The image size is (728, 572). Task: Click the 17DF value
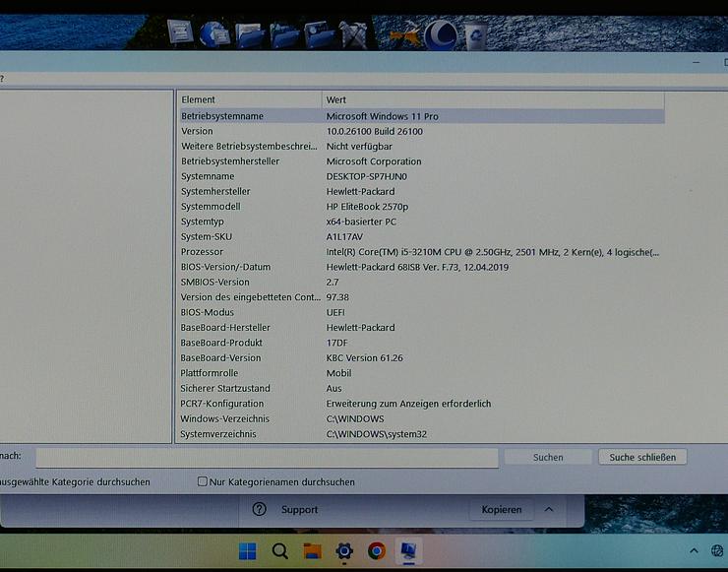[336, 343]
